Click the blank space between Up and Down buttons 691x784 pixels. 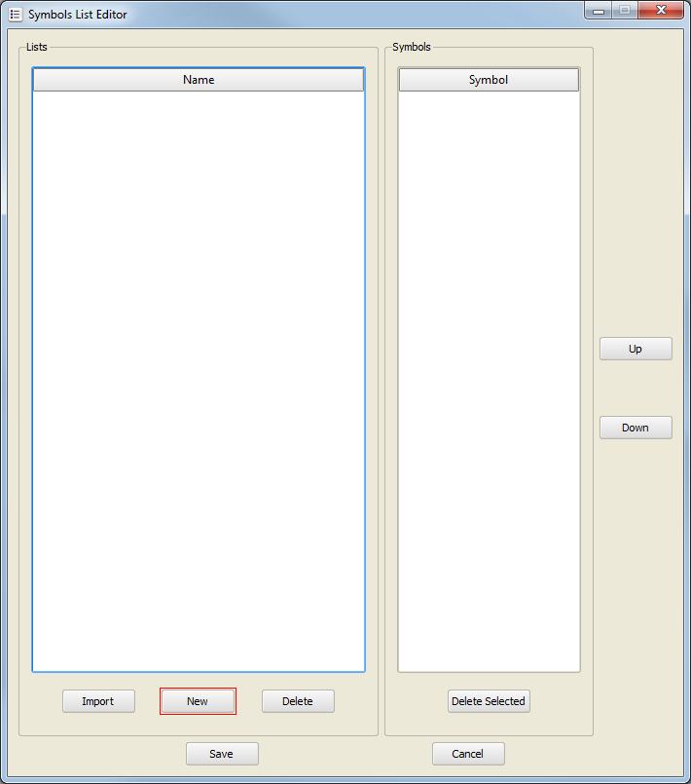636,388
